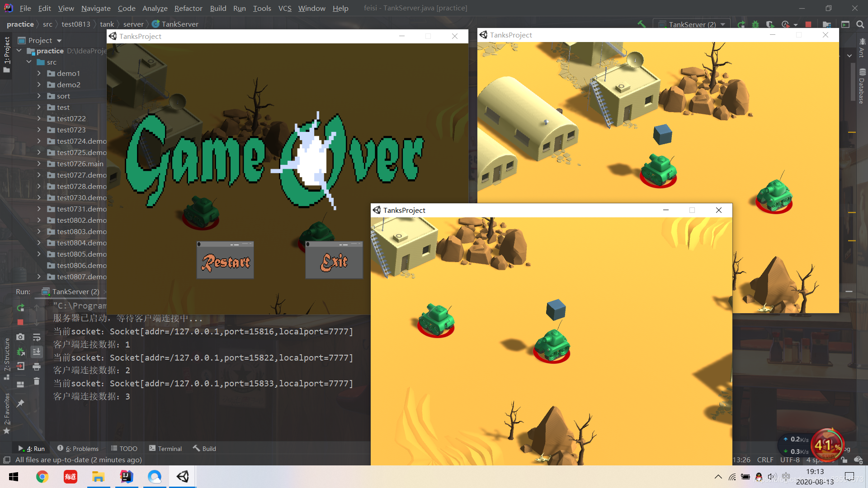Print console output with printer icon
This screenshot has width=868, height=488.
click(x=37, y=366)
